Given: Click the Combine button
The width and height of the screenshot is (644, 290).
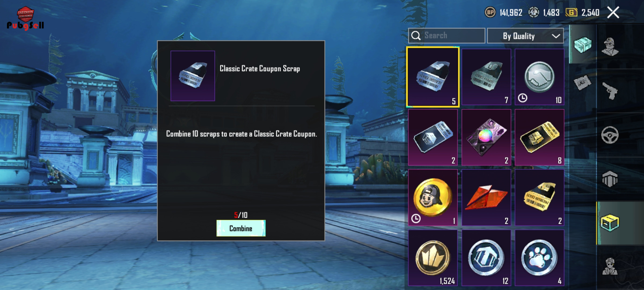Looking at the screenshot, I should 241,228.
